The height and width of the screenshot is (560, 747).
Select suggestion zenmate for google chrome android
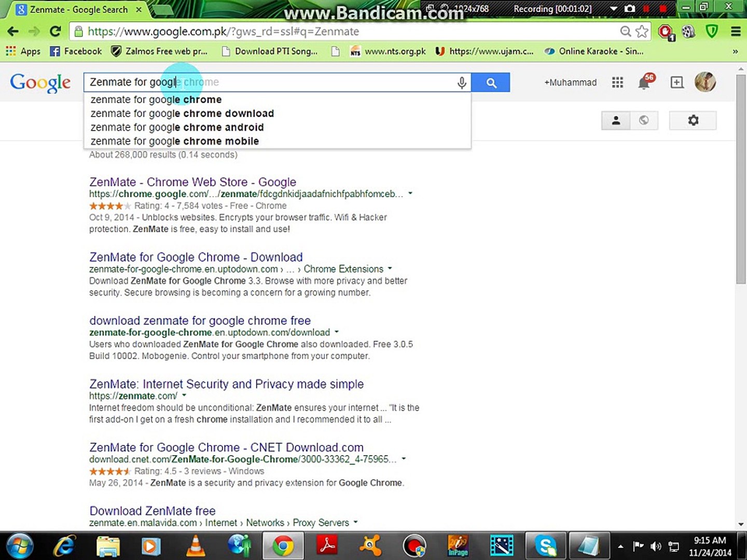177,127
